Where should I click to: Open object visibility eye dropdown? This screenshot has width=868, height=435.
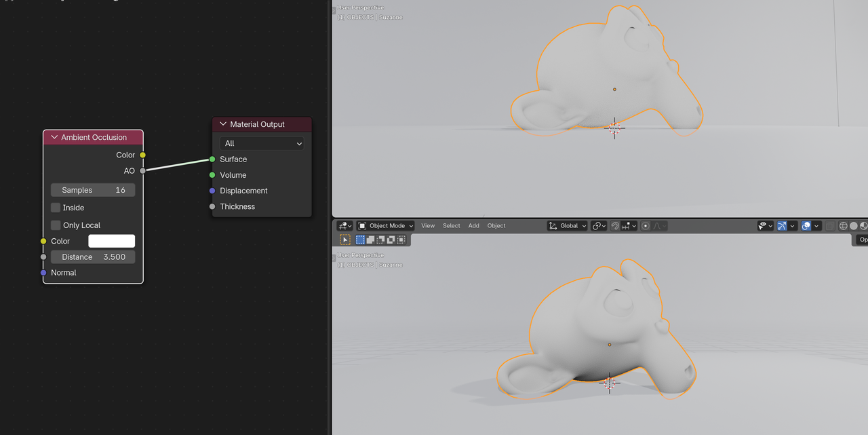pyautogui.click(x=766, y=226)
